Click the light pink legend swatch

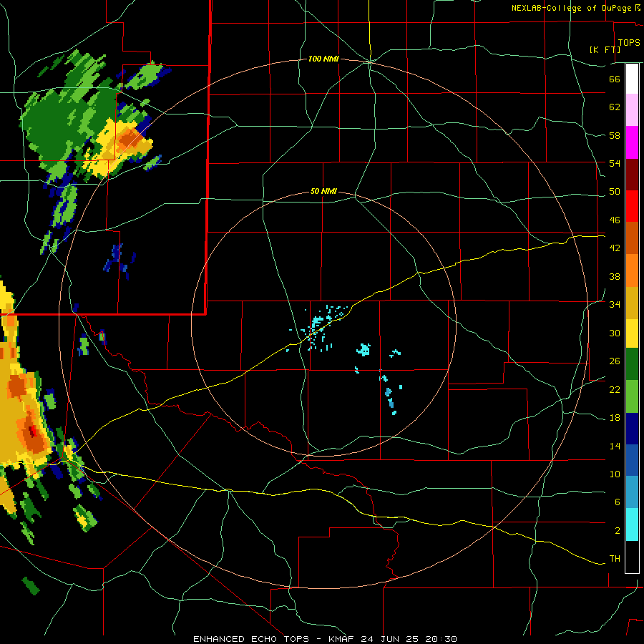click(632, 109)
